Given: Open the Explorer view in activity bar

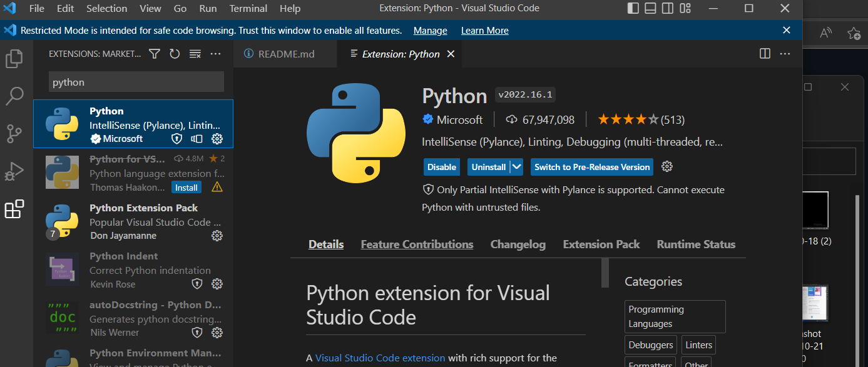Looking at the screenshot, I should [14, 59].
